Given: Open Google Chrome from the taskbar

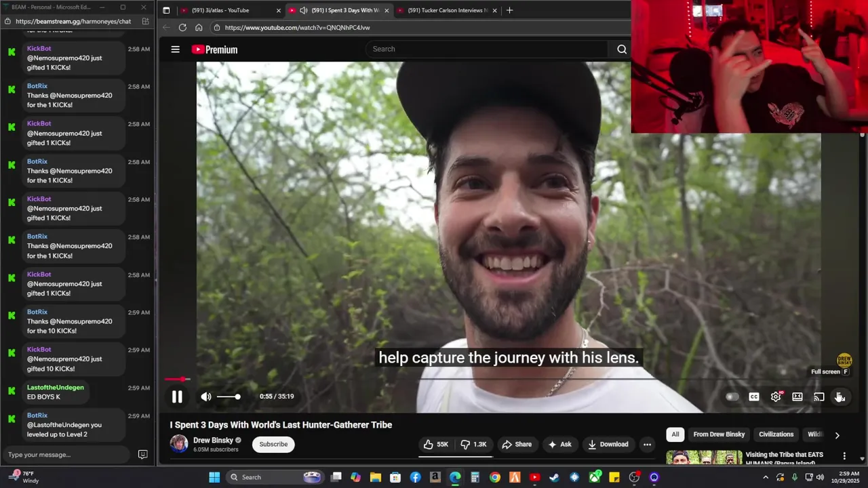Looking at the screenshot, I should (x=495, y=477).
